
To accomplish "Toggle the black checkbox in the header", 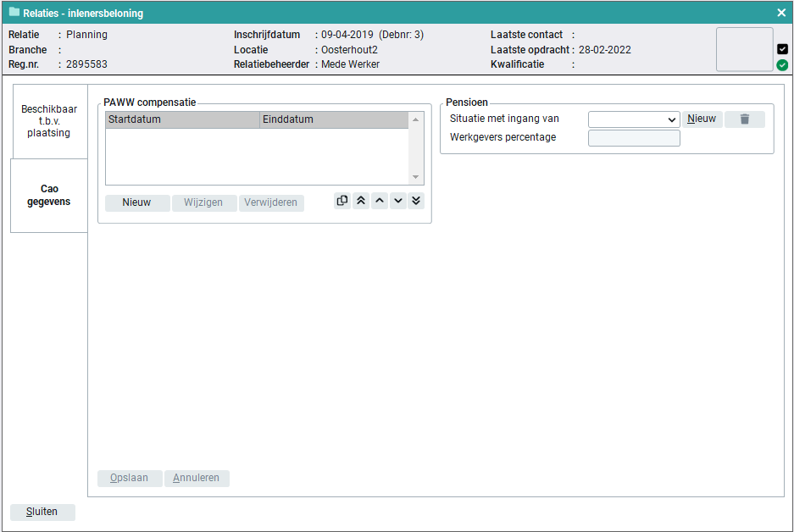I will 782,49.
